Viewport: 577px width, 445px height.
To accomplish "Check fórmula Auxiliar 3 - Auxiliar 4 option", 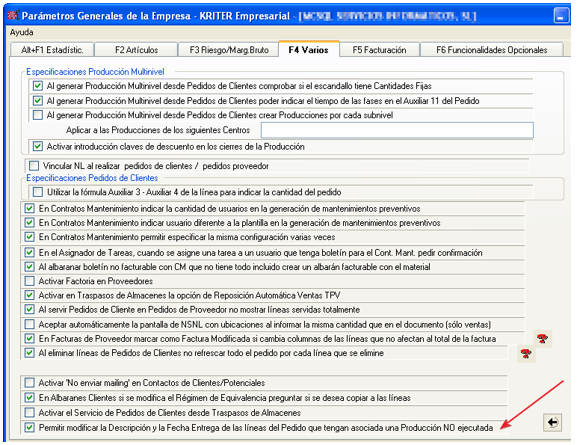I will click(38, 192).
